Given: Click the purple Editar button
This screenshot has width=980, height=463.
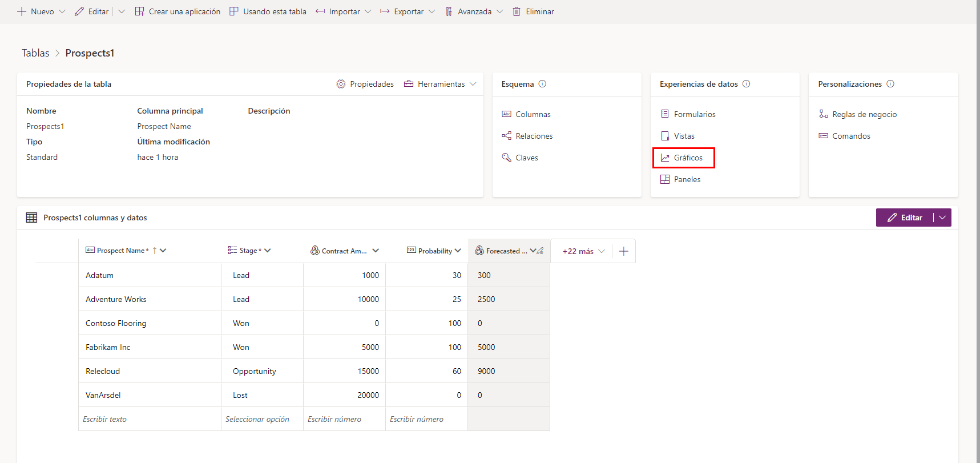Looking at the screenshot, I should (x=905, y=218).
